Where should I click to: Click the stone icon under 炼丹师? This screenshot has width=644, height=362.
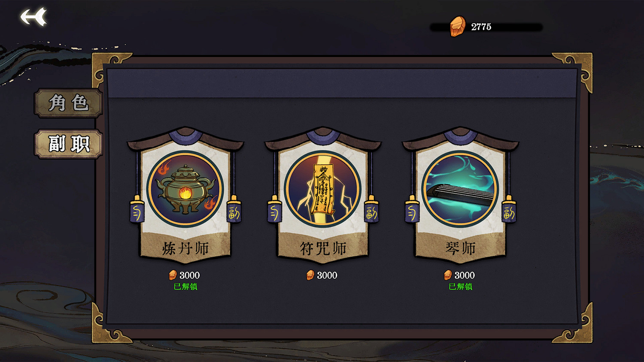click(173, 275)
